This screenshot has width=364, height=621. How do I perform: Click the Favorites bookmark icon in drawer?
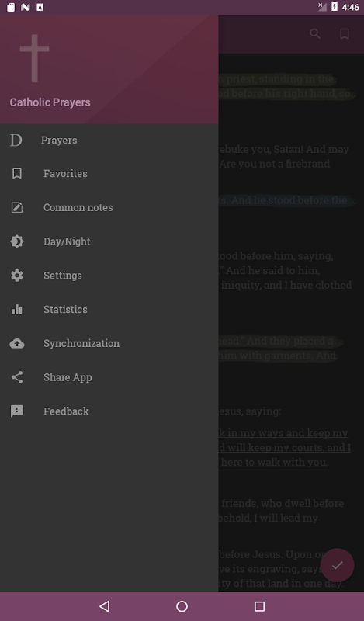[x=16, y=173]
